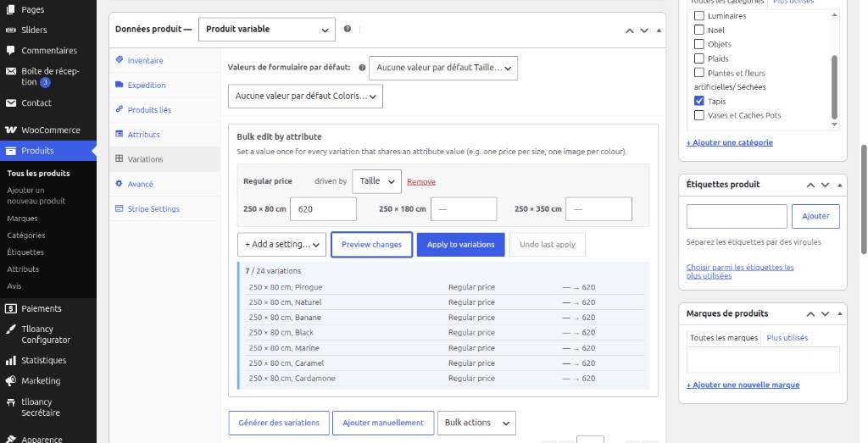The width and height of the screenshot is (868, 443).
Task: Move Données produit panel down
Action: 644,30
